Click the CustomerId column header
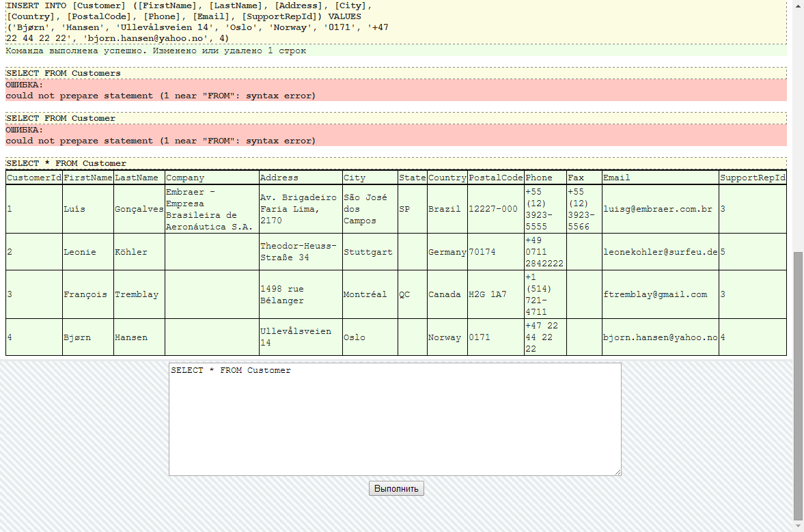Screen dimensions: 804x532 point(33,177)
